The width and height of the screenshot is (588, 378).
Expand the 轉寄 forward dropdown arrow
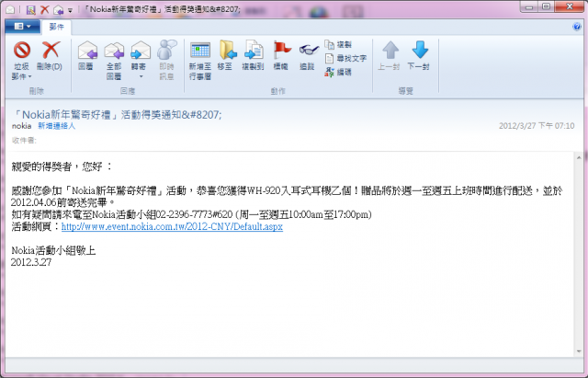tap(141, 76)
